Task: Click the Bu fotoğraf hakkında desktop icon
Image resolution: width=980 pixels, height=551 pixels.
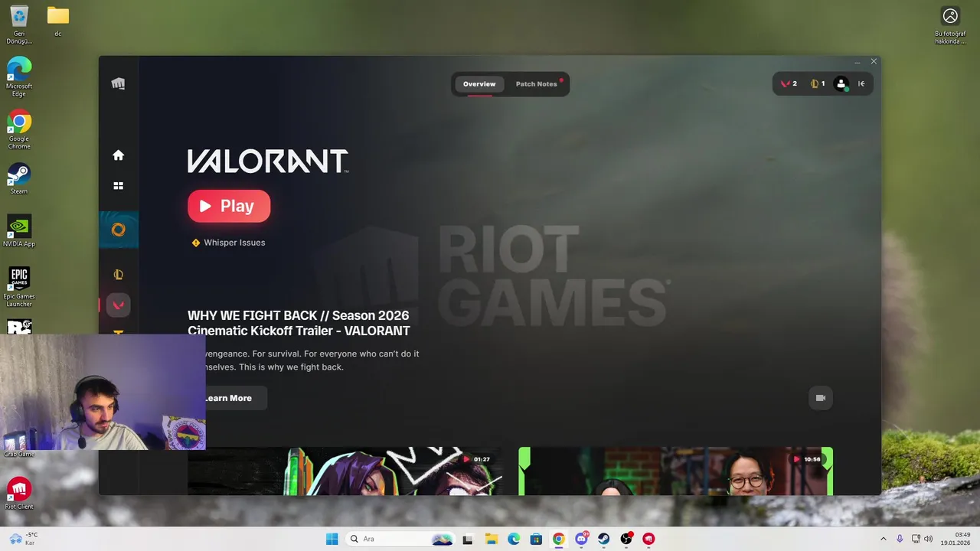Action: [x=950, y=25]
